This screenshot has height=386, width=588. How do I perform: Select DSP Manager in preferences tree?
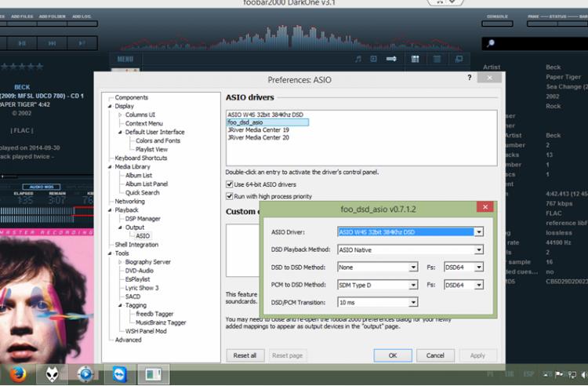143,219
